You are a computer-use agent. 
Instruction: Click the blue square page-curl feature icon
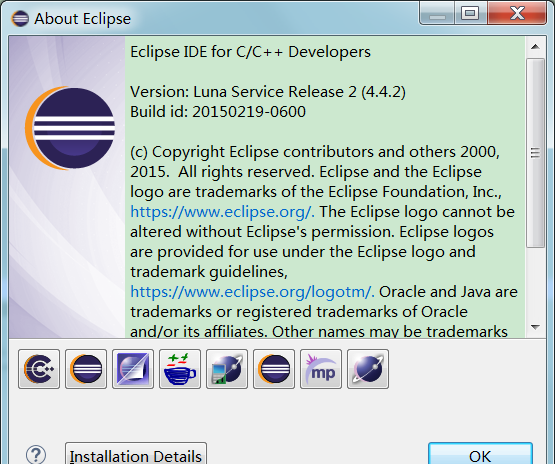[x=133, y=369]
